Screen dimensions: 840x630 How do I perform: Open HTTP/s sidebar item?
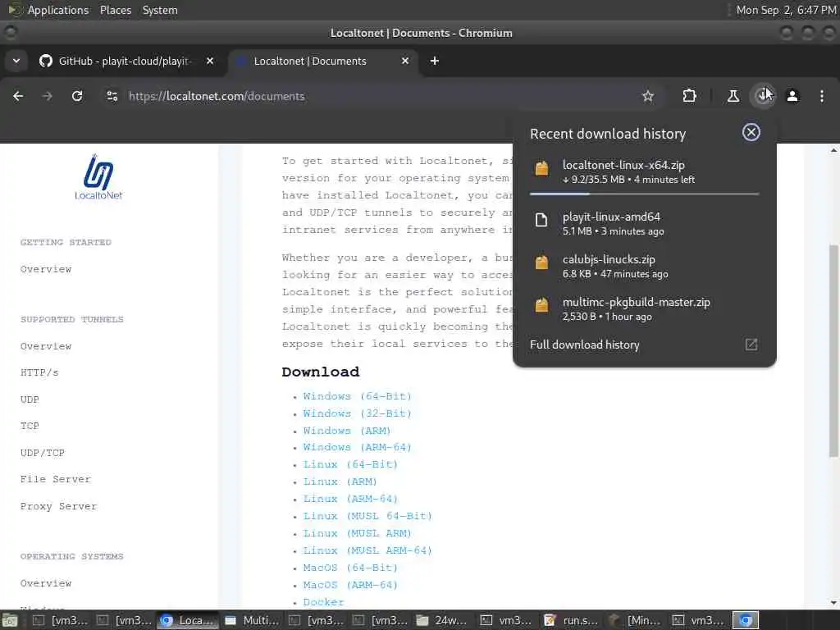[39, 372]
